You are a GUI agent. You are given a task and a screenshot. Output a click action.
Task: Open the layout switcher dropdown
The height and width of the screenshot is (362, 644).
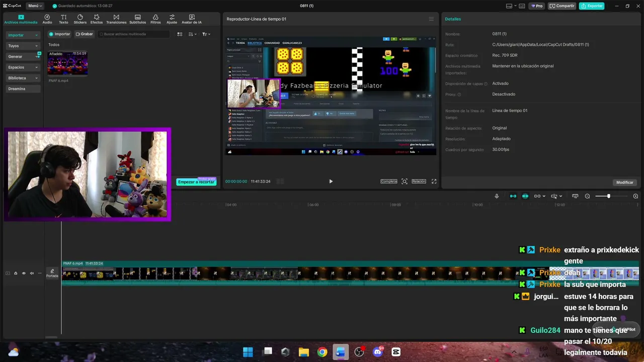point(511,6)
